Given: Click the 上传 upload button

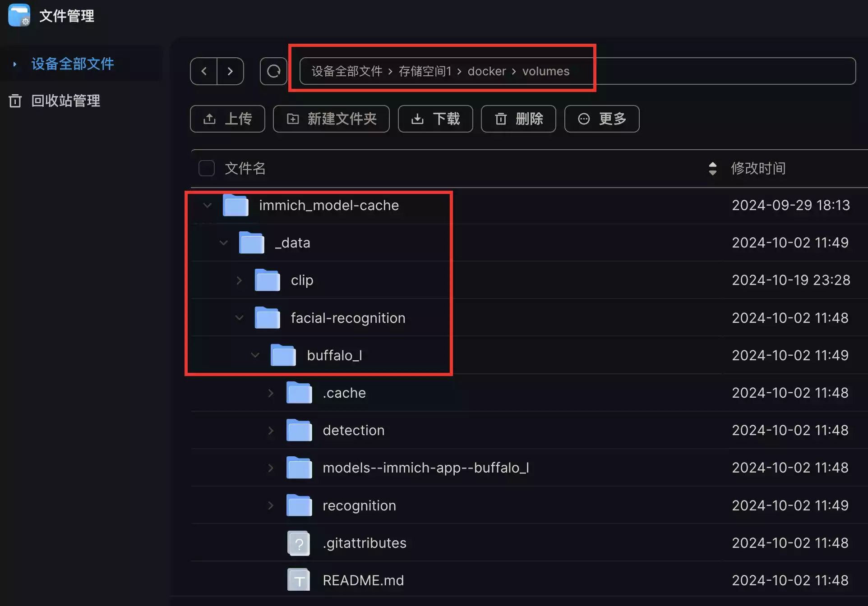Looking at the screenshot, I should [227, 119].
